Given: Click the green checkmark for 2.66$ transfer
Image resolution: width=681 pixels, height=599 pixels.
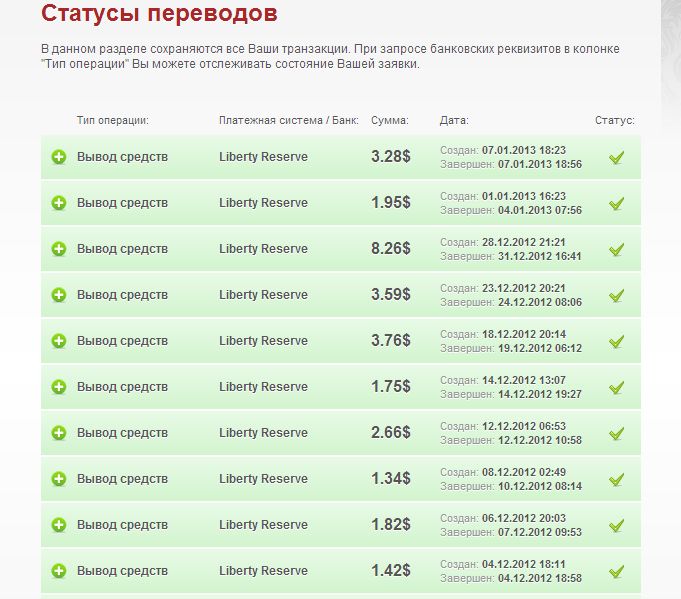Looking at the screenshot, I should 616,433.
